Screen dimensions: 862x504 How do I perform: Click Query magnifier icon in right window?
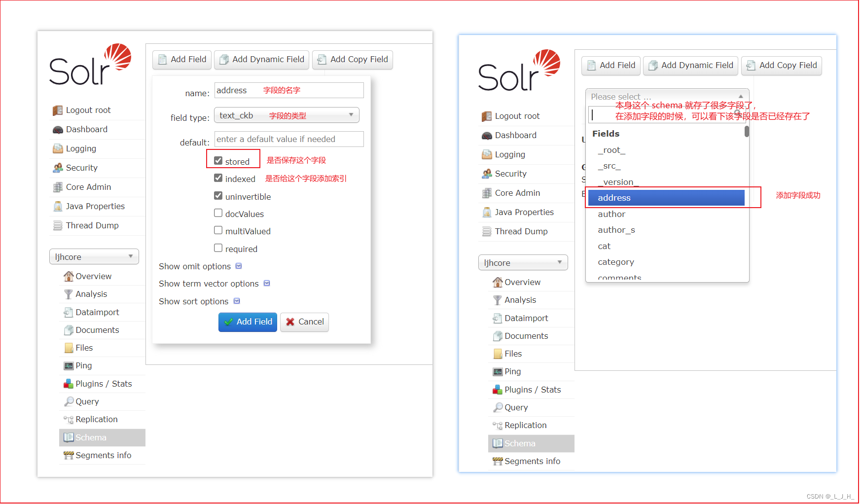click(x=498, y=407)
